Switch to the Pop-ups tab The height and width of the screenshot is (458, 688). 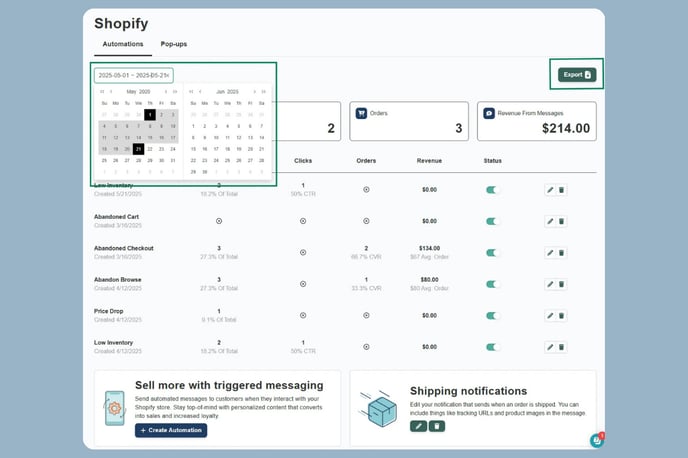pyautogui.click(x=174, y=44)
